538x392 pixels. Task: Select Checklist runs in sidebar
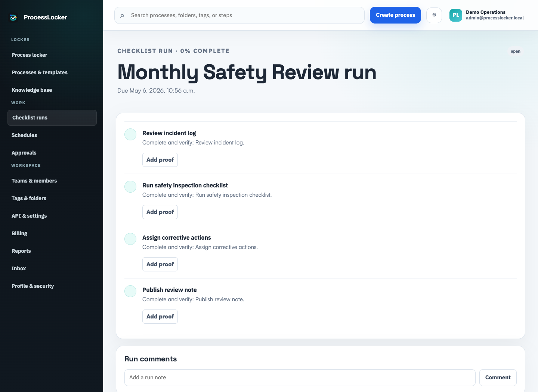point(52,118)
